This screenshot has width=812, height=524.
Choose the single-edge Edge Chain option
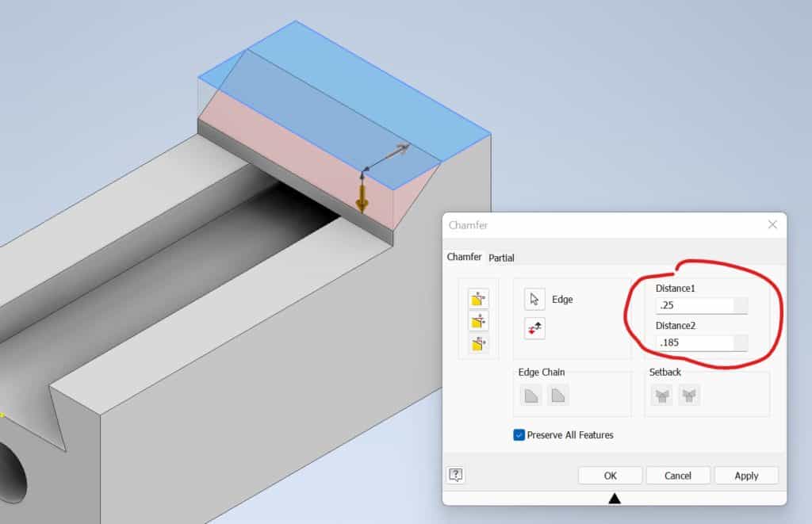(x=558, y=396)
